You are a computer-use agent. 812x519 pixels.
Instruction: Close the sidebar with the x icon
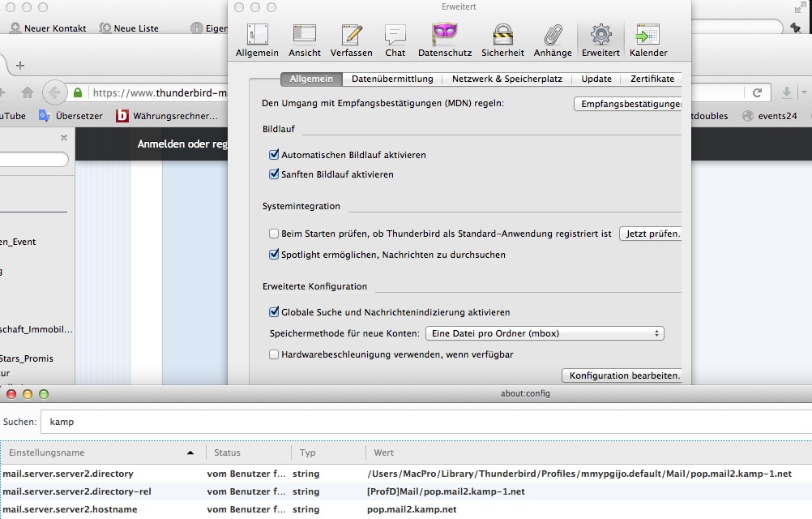(x=64, y=137)
